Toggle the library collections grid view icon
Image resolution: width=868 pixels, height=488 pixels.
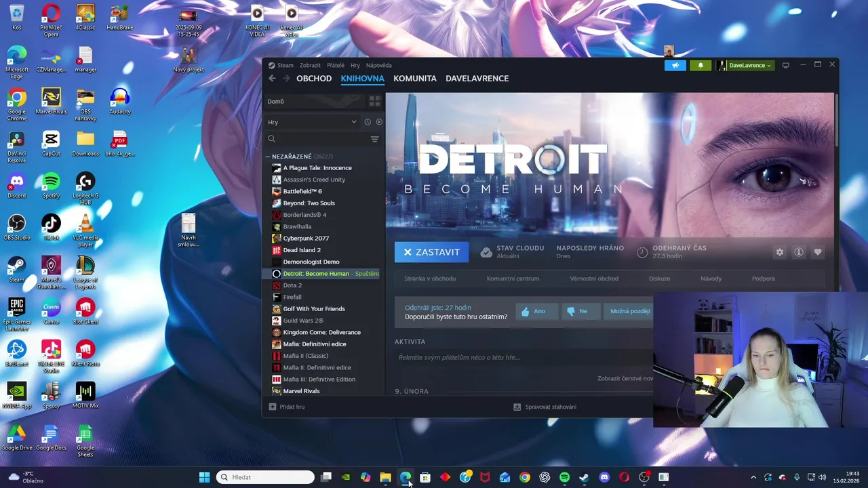point(374,102)
